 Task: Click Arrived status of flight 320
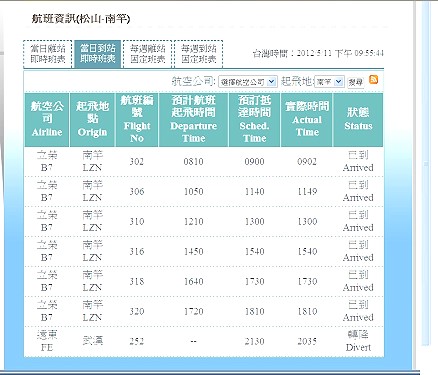[x=358, y=312]
